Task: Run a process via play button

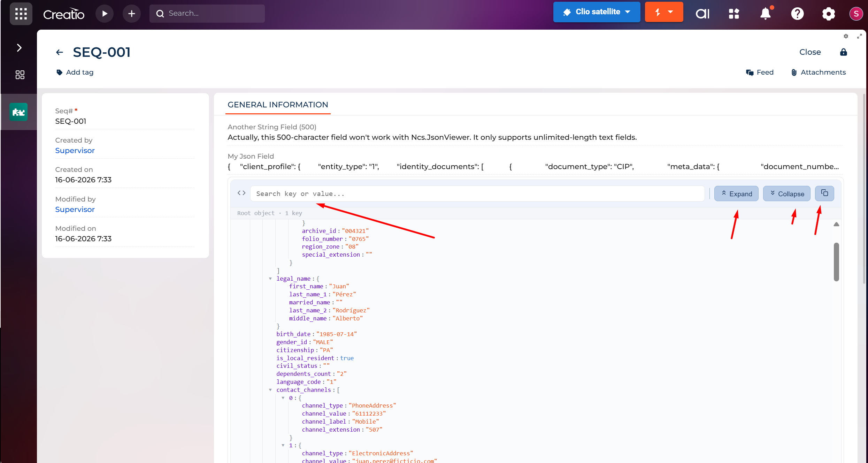Action: tap(105, 14)
